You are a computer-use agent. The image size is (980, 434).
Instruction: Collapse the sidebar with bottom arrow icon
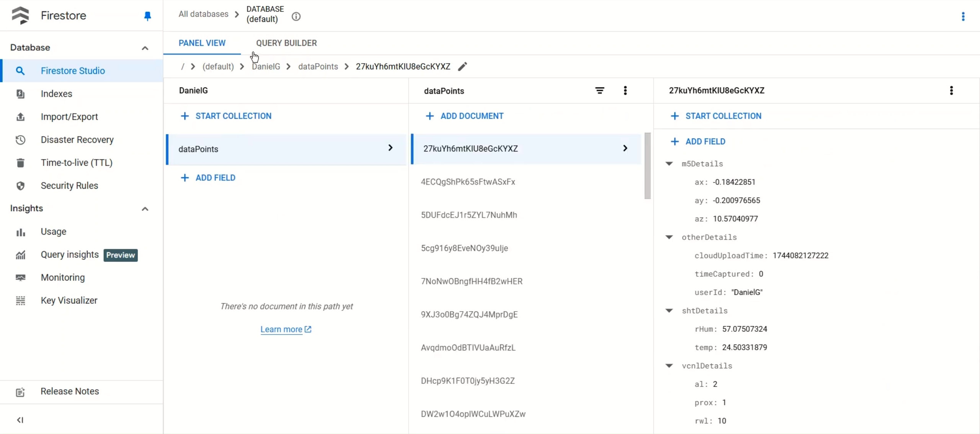coord(20,420)
